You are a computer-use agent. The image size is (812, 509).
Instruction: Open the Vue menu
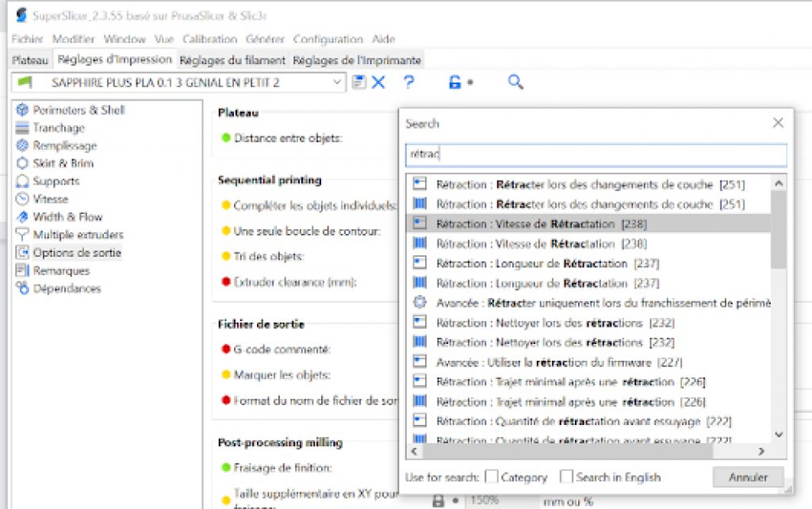coord(163,39)
